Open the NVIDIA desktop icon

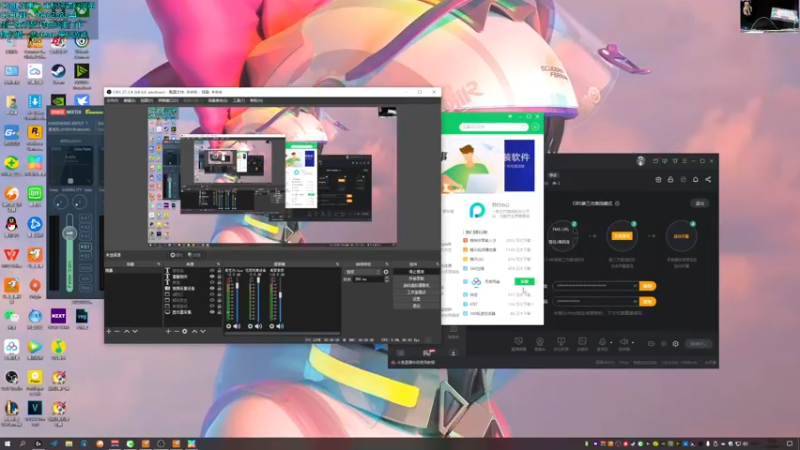tap(58, 100)
